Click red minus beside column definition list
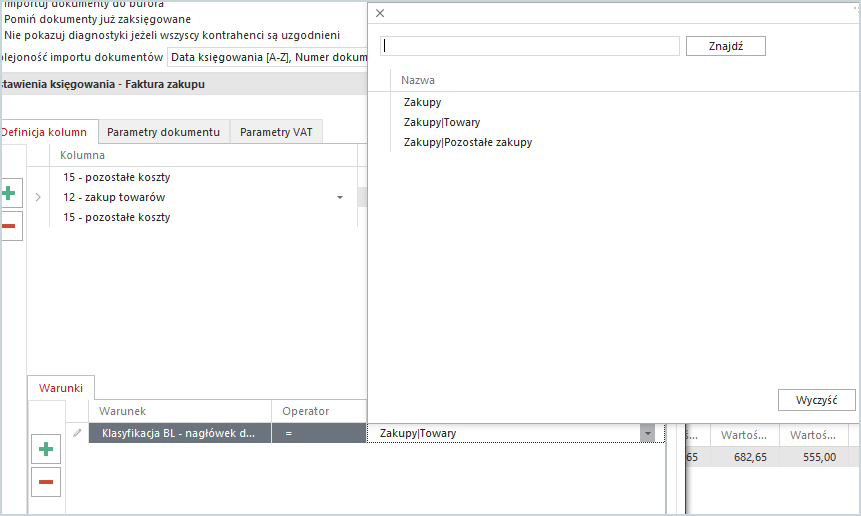Viewport: 861px width, 516px height. (x=8, y=226)
